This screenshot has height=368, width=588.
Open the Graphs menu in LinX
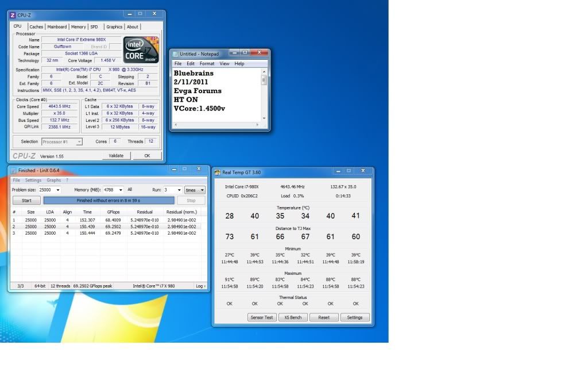point(53,180)
